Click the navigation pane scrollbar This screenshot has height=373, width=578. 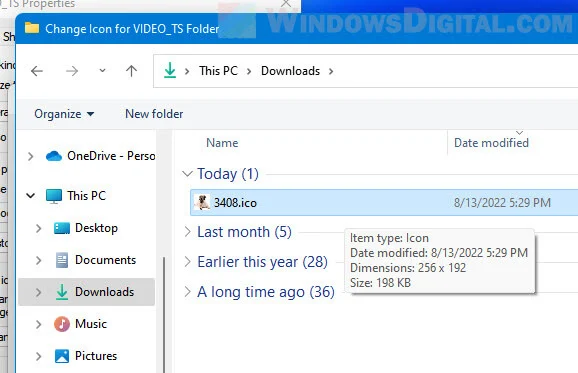tap(164, 315)
